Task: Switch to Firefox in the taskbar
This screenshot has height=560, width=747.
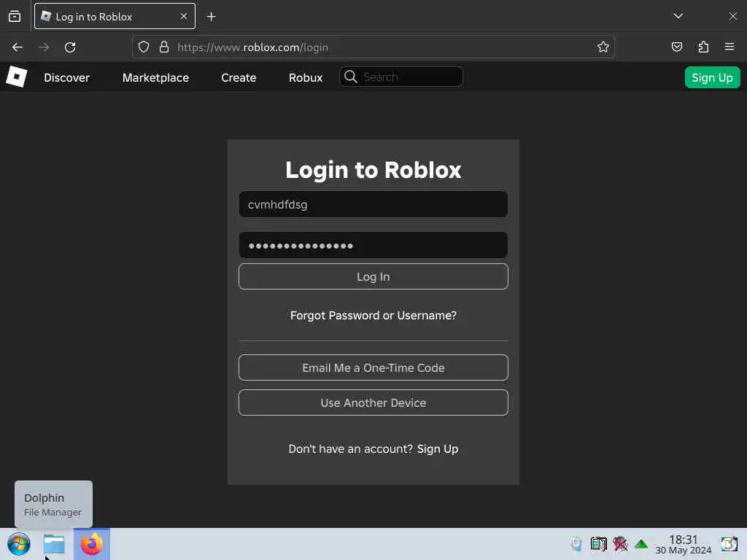Action: (92, 544)
